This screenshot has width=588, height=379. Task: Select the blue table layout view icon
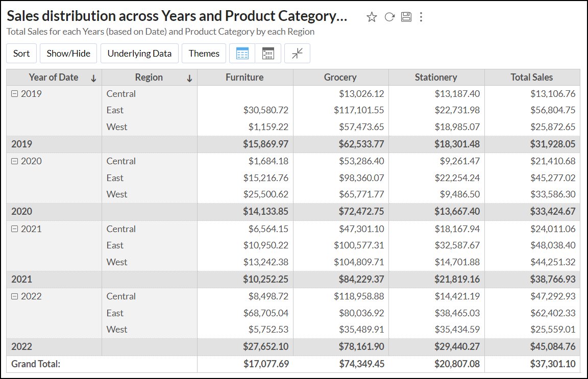tap(242, 54)
